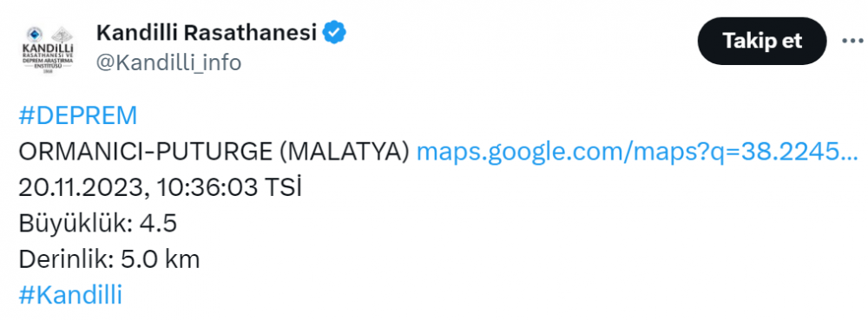Click the TSİ timezone label
868x320 pixels.
tap(283, 188)
